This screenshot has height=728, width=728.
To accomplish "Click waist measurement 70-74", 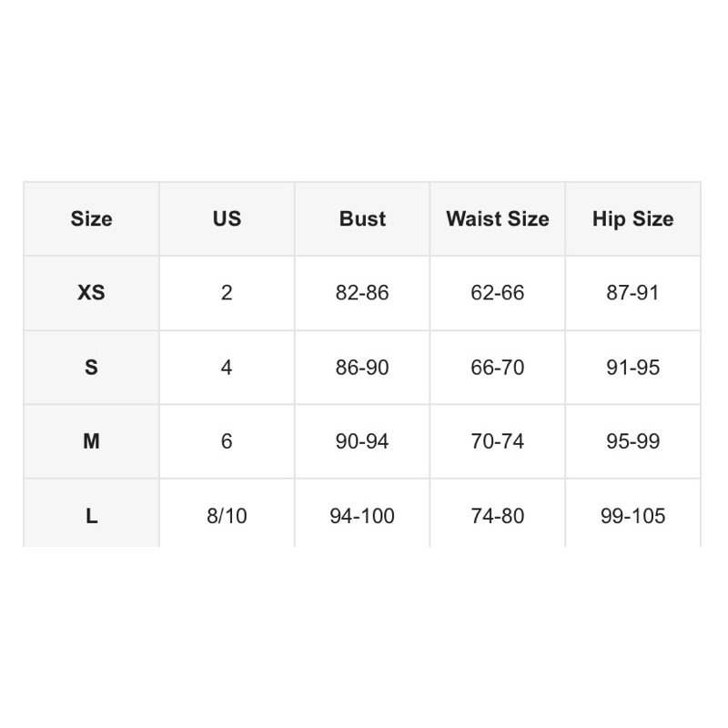I will pos(497,441).
